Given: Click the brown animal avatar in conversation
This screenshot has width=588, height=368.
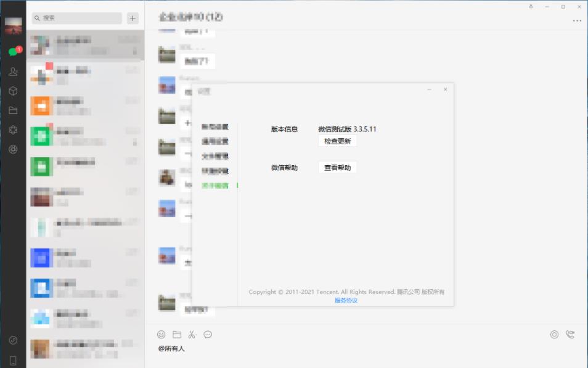Looking at the screenshot, I should [x=167, y=178].
